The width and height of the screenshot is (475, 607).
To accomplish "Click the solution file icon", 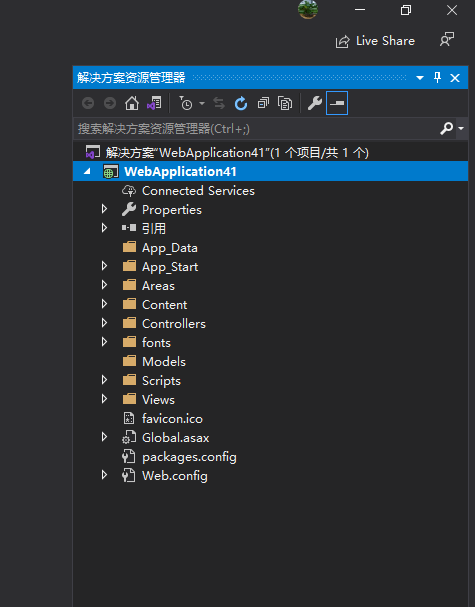I will click(x=93, y=152).
